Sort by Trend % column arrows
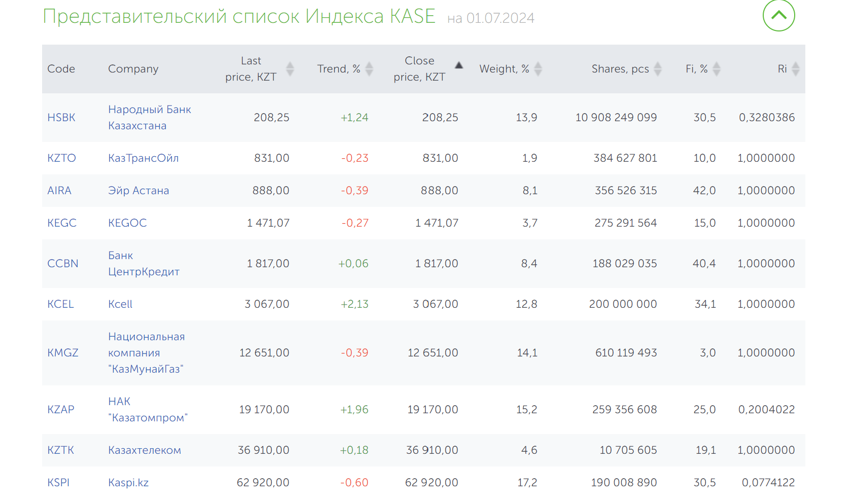The width and height of the screenshot is (852, 504). click(x=369, y=69)
